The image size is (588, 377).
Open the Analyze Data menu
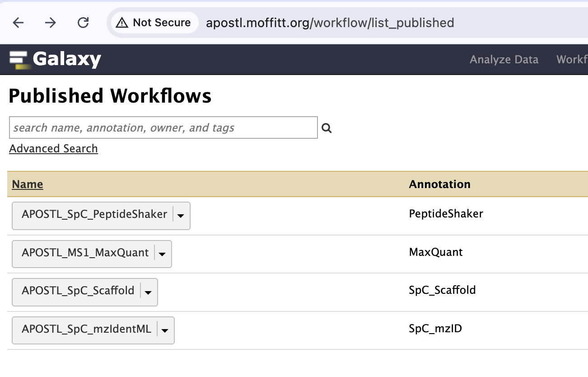tap(504, 60)
